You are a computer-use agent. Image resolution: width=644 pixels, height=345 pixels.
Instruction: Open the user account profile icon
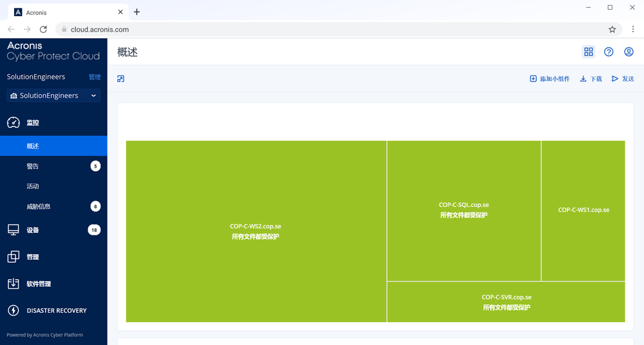(629, 52)
